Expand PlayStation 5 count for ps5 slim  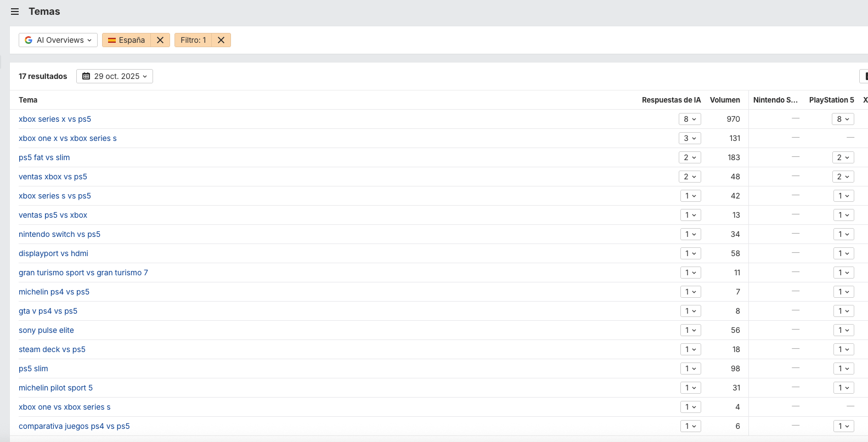pyautogui.click(x=843, y=369)
